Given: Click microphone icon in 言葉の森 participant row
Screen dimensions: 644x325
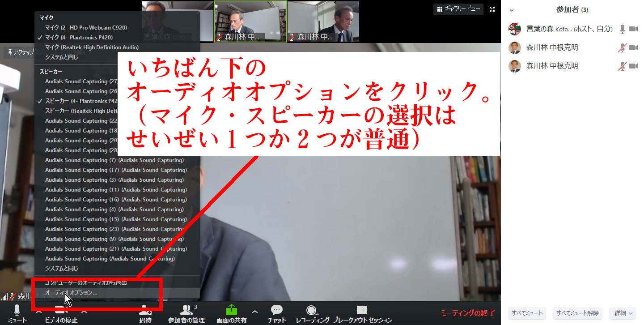Looking at the screenshot, I should (x=622, y=29).
